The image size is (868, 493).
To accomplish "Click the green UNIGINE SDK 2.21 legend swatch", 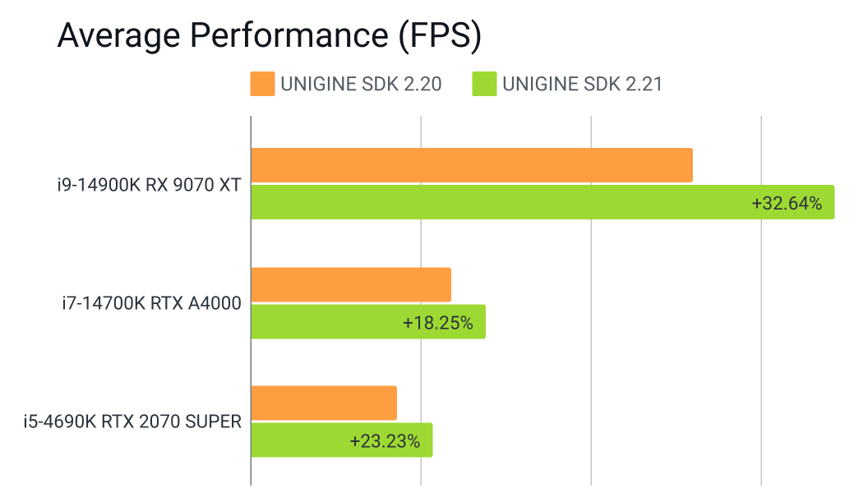I will tap(484, 84).
